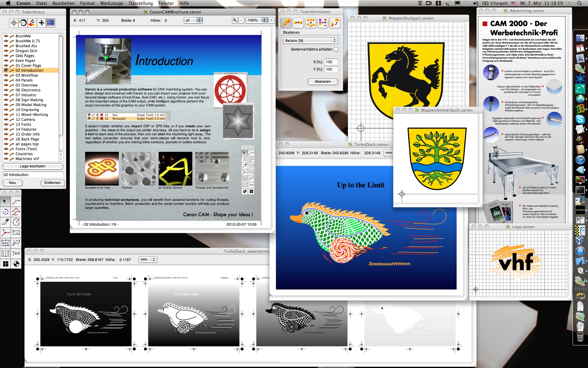
Task: Toggle the pencil edit icon of Dragon Skin
Action: point(12,51)
